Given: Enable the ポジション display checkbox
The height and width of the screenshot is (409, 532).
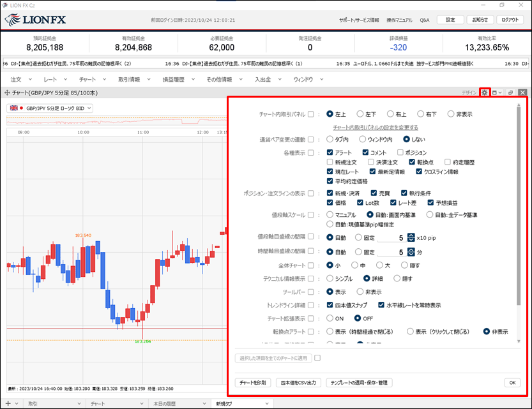Looking at the screenshot, I should 400,152.
